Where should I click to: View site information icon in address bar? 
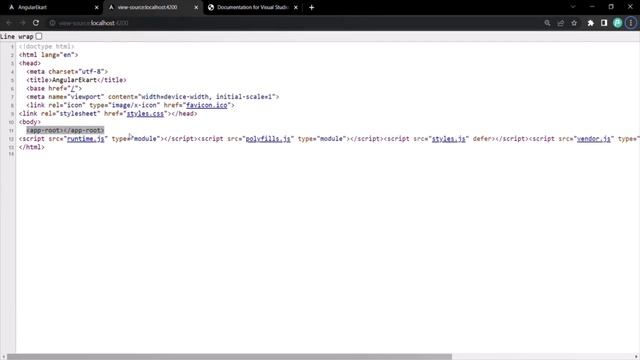click(52, 23)
